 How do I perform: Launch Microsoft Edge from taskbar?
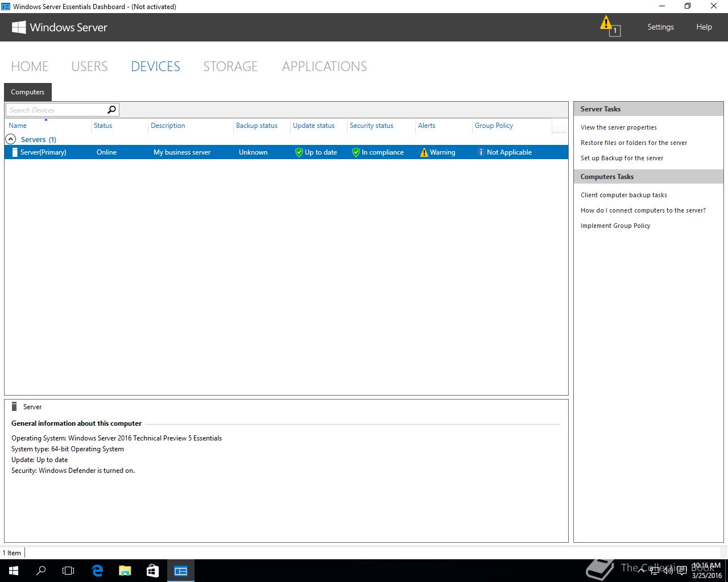[97, 571]
